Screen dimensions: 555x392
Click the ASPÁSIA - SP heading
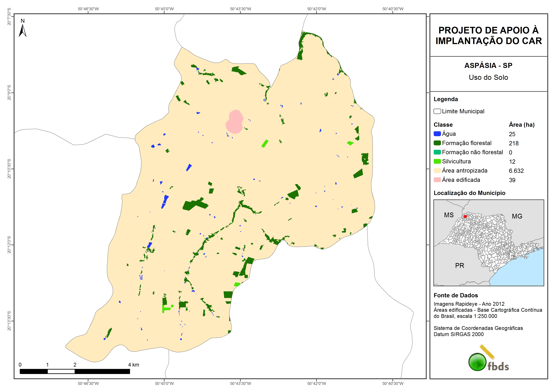tap(488, 65)
